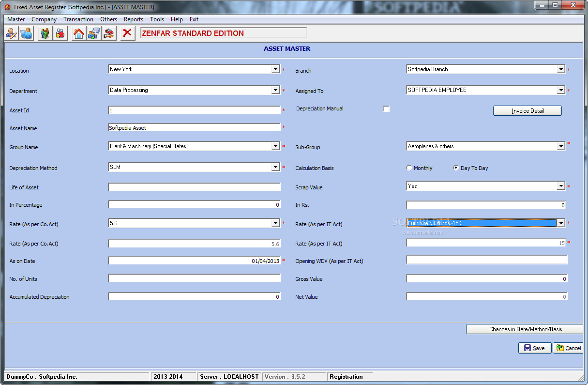Image resolution: width=588 pixels, height=385 pixels.
Task: Open the Transaction menu
Action: pyautogui.click(x=78, y=19)
